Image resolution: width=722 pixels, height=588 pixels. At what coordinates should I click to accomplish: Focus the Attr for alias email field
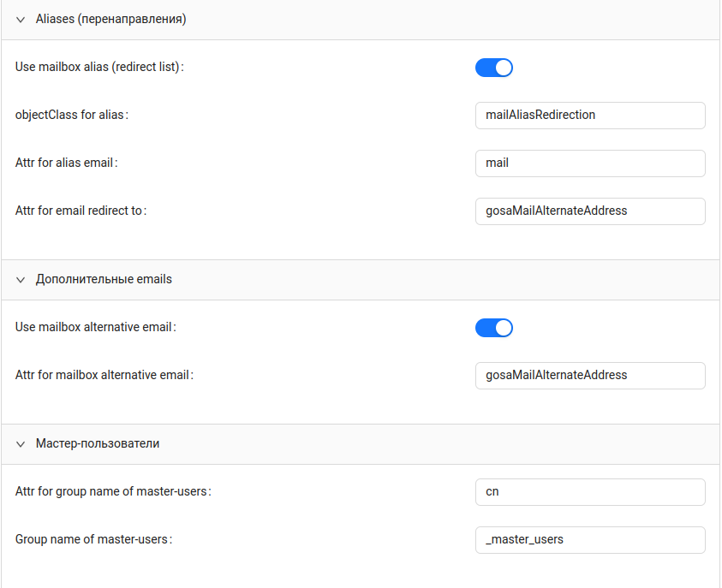(x=589, y=163)
